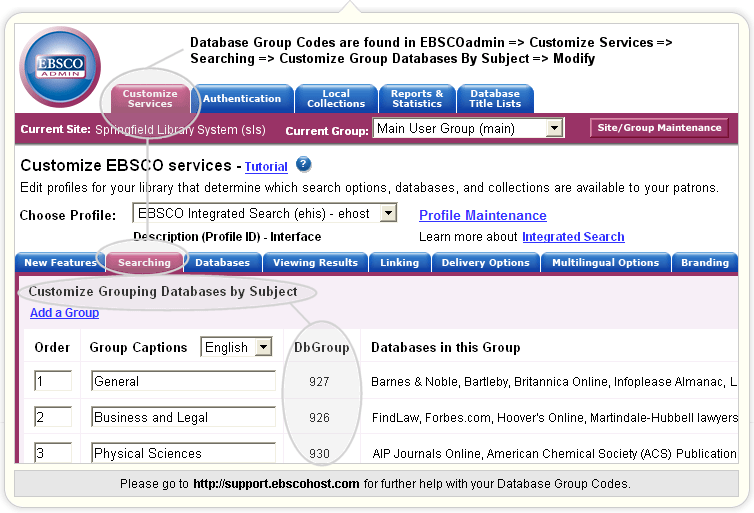Switch to the Searching sub-tab

point(144,263)
